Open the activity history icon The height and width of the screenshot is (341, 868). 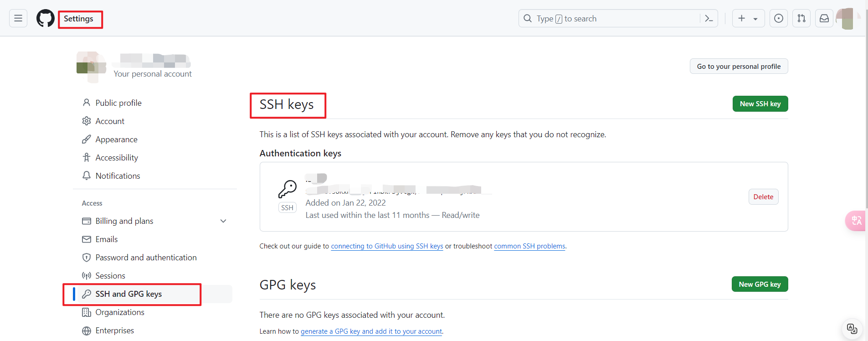pos(779,18)
